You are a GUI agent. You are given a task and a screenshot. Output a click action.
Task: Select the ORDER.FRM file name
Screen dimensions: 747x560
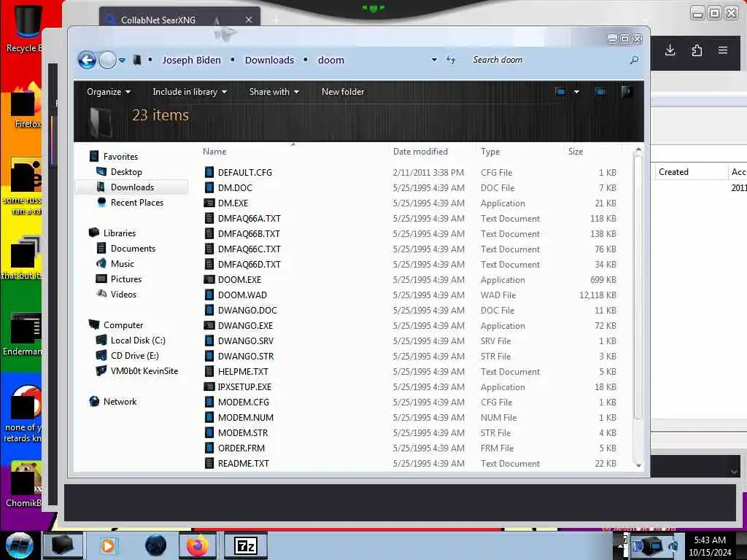241,448
